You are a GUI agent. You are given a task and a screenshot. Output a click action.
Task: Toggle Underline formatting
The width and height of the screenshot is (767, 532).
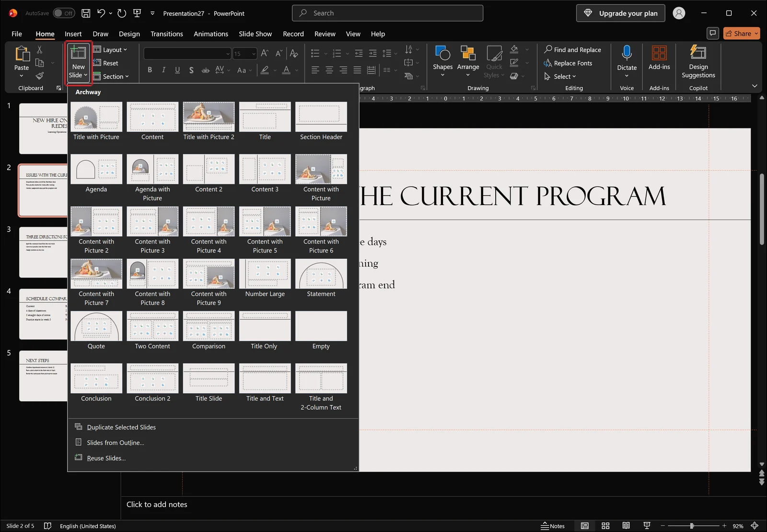177,70
